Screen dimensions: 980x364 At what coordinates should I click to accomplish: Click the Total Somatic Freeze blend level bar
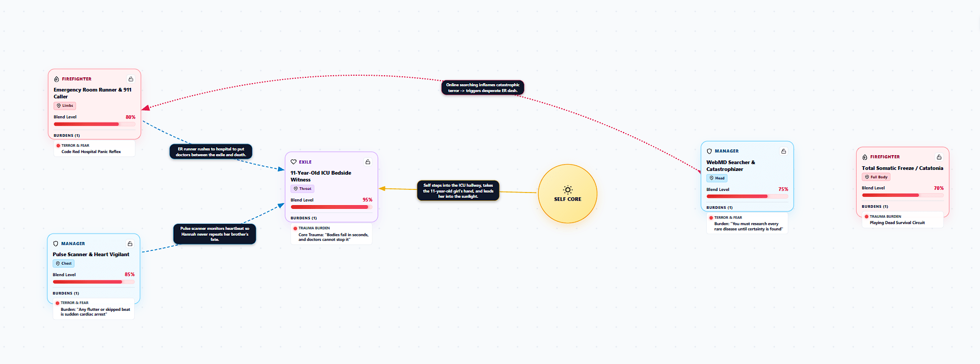pos(903,195)
